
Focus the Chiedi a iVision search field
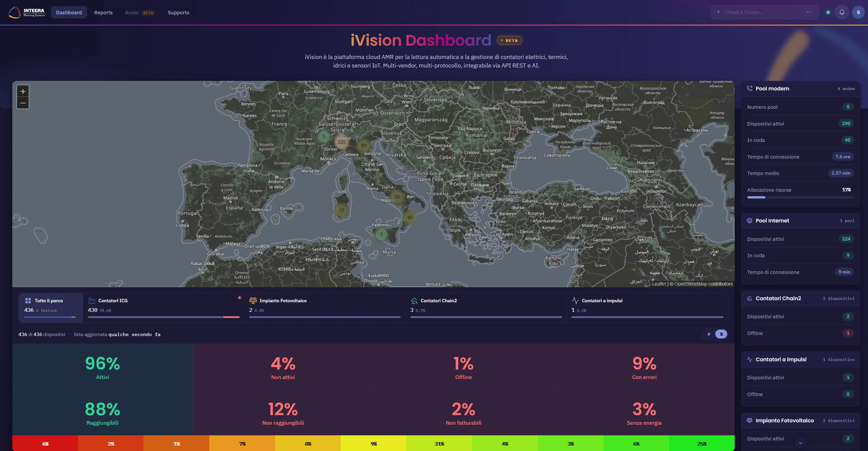[765, 12]
